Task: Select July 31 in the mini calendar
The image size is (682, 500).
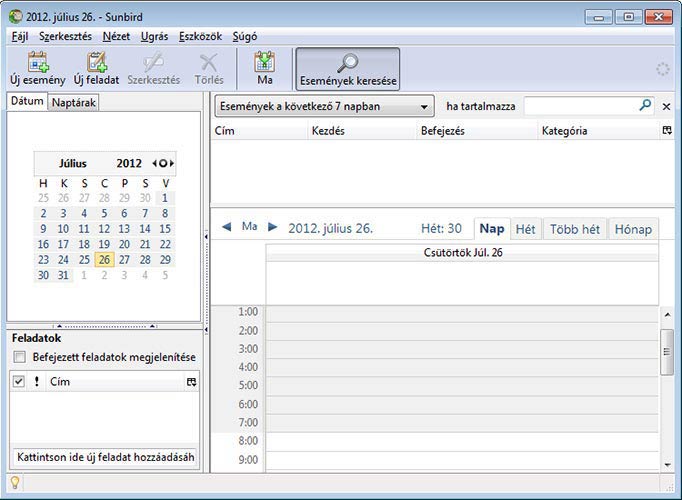Action: click(64, 275)
